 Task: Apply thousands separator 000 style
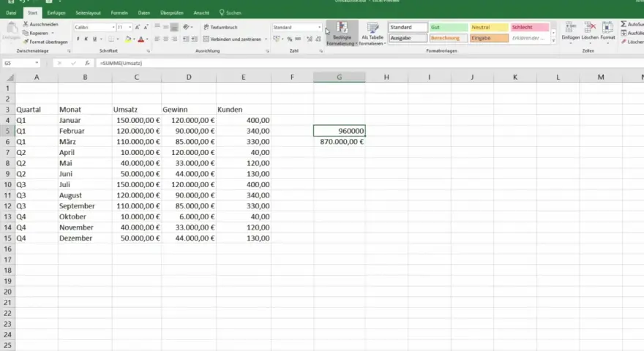click(298, 39)
